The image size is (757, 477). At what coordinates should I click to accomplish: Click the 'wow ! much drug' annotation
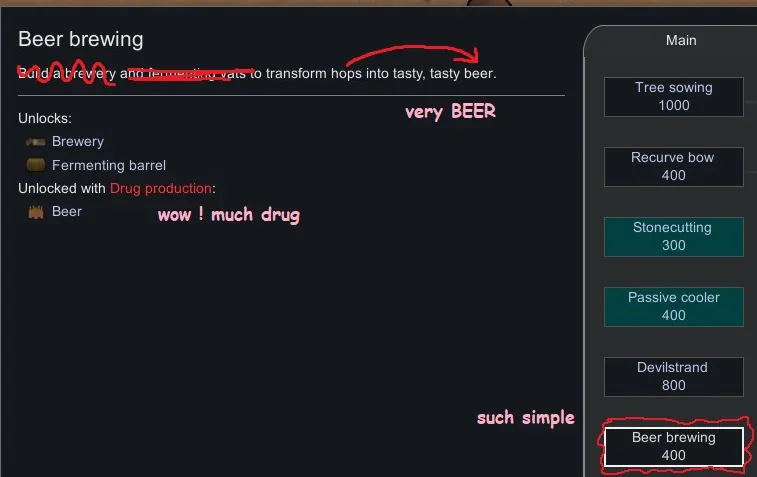click(229, 215)
